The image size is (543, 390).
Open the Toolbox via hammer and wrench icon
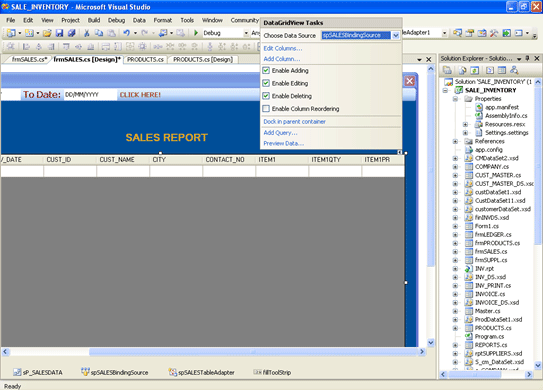click(494, 33)
